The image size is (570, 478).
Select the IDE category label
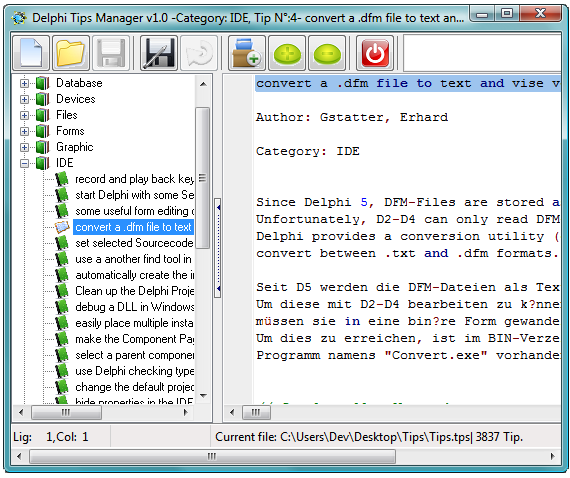65,163
